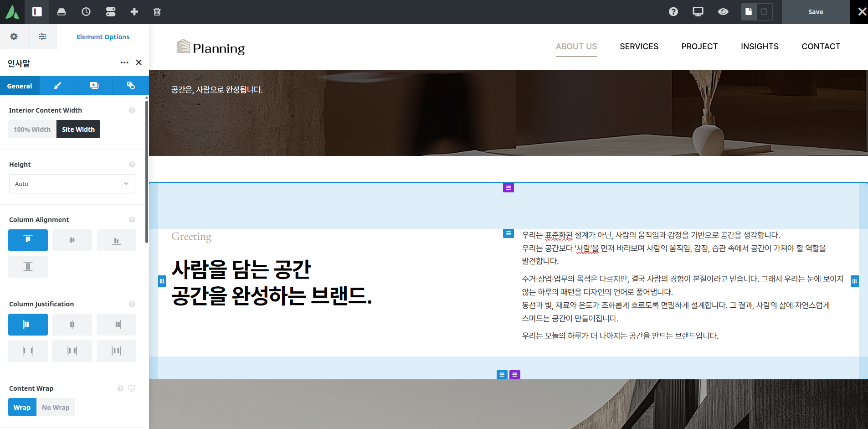Open the Height dropdown set to Auto
This screenshot has width=868, height=429.
tap(72, 184)
